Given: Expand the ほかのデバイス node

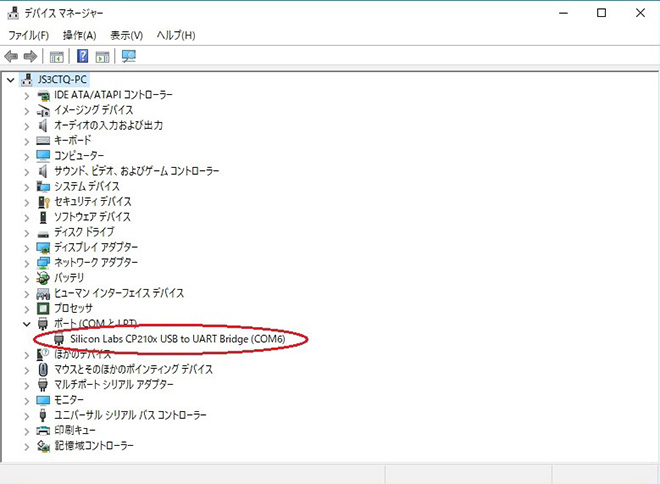Looking at the screenshot, I should [27, 355].
